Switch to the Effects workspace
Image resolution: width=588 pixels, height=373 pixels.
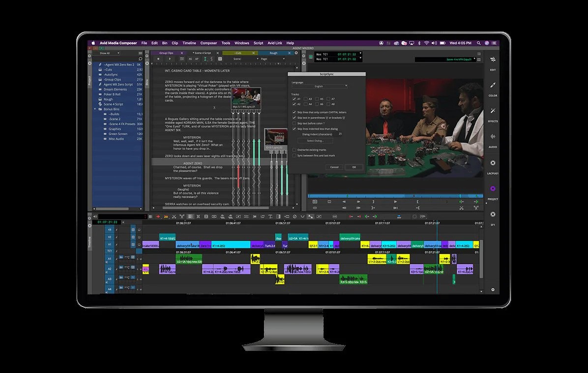[493, 111]
